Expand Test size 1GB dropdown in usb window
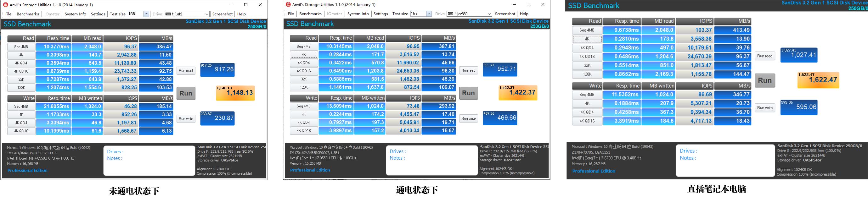868x202 pixels. [147, 14]
